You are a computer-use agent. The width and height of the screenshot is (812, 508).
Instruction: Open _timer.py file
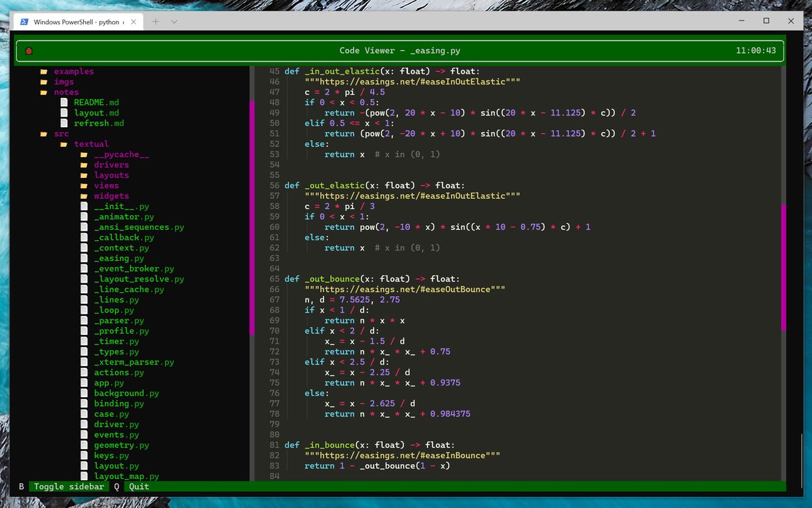pyautogui.click(x=116, y=342)
